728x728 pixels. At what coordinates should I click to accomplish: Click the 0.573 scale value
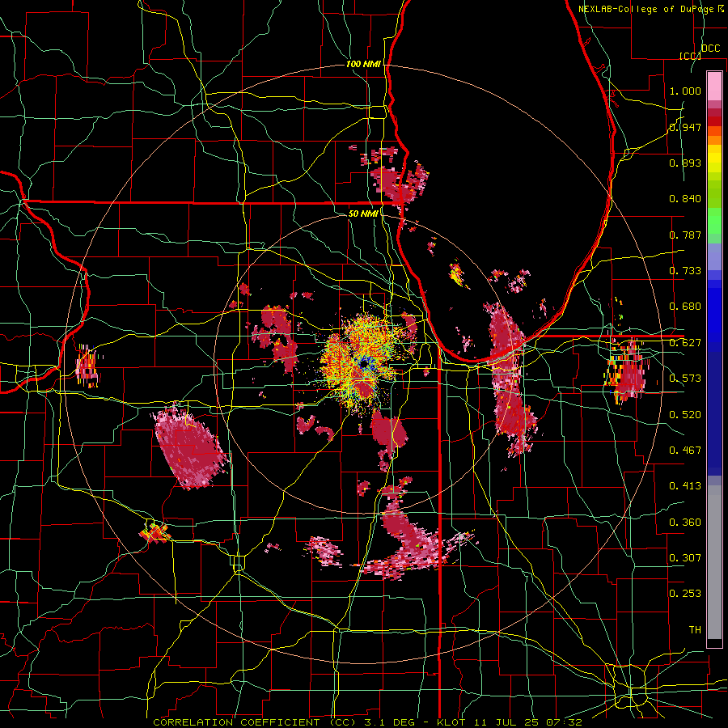point(685,379)
